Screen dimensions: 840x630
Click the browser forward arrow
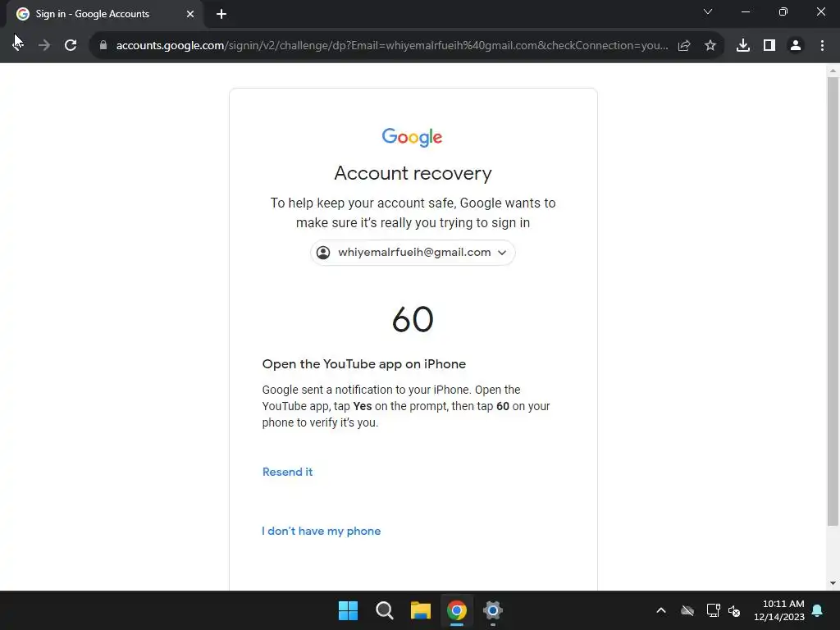(x=44, y=45)
